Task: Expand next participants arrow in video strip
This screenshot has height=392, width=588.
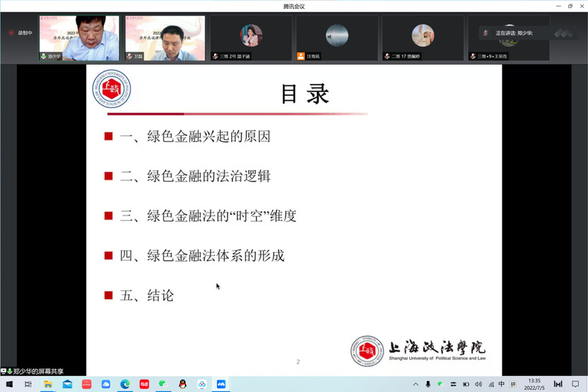Action: pyautogui.click(x=564, y=33)
